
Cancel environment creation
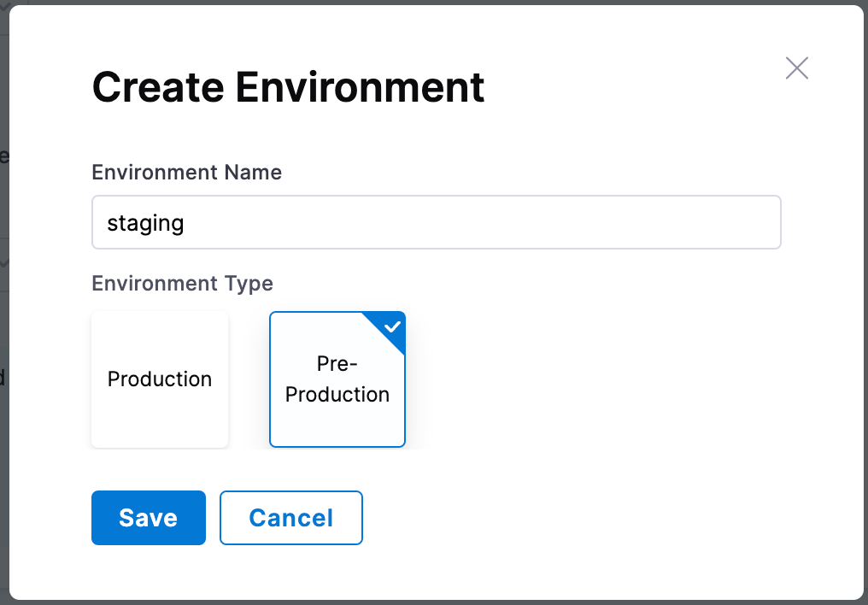(290, 518)
